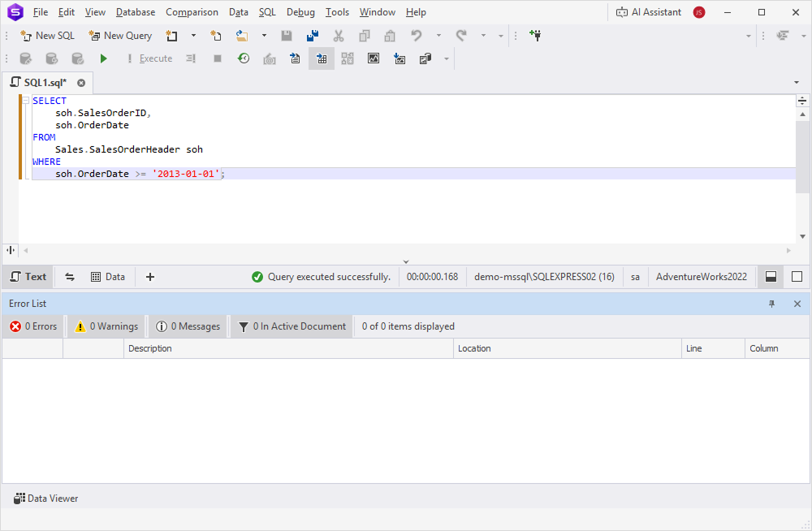Click the Execute button text
Viewport: 812px width, 531px height.
coord(156,58)
